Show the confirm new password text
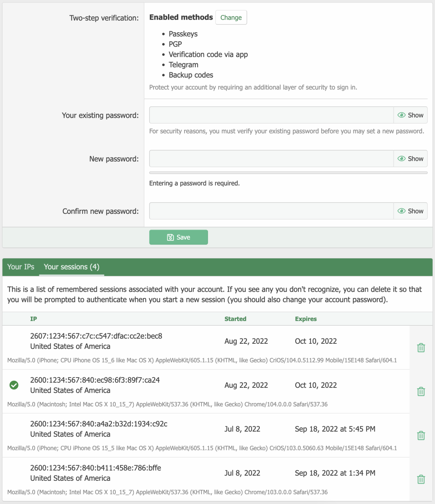This screenshot has height=504, width=435. pyautogui.click(x=411, y=211)
